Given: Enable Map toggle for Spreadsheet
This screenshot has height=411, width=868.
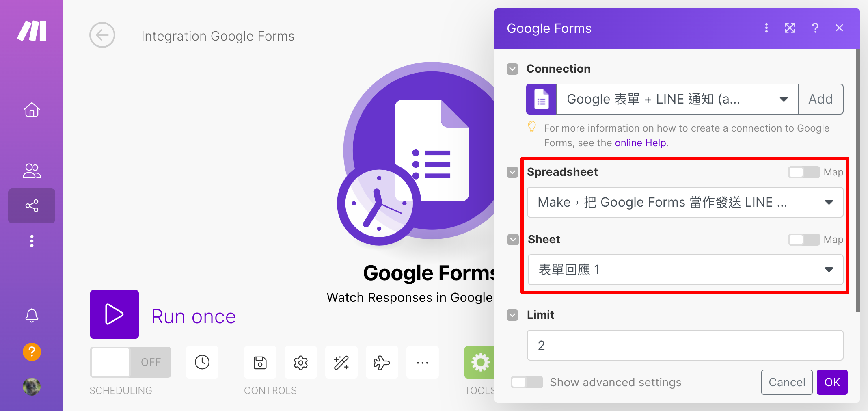Looking at the screenshot, I should [x=804, y=172].
